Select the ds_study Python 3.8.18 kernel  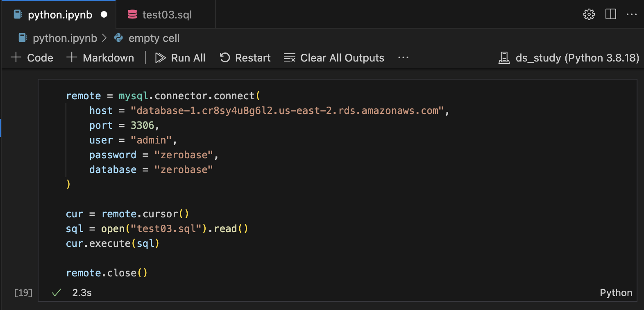577,58
